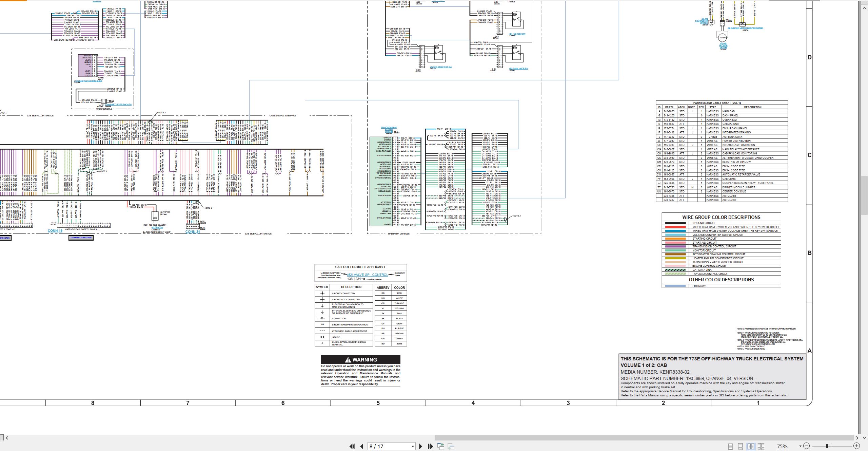Click the HIGHWAYS blue color swatch
Viewport: 868px width, 451px height.
tap(675, 286)
